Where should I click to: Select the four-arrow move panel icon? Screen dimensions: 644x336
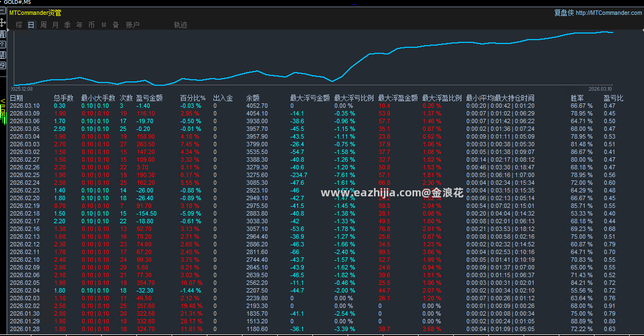pyautogui.click(x=2, y=22)
